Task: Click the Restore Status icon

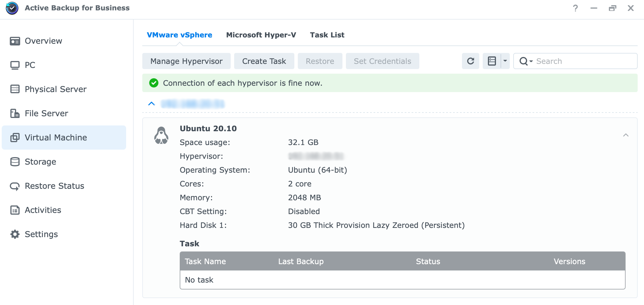Action: [15, 186]
